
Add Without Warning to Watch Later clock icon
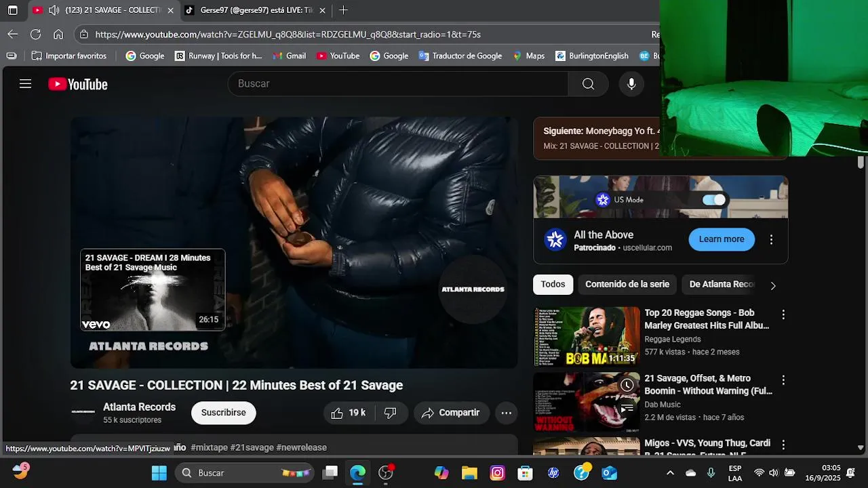click(x=627, y=385)
